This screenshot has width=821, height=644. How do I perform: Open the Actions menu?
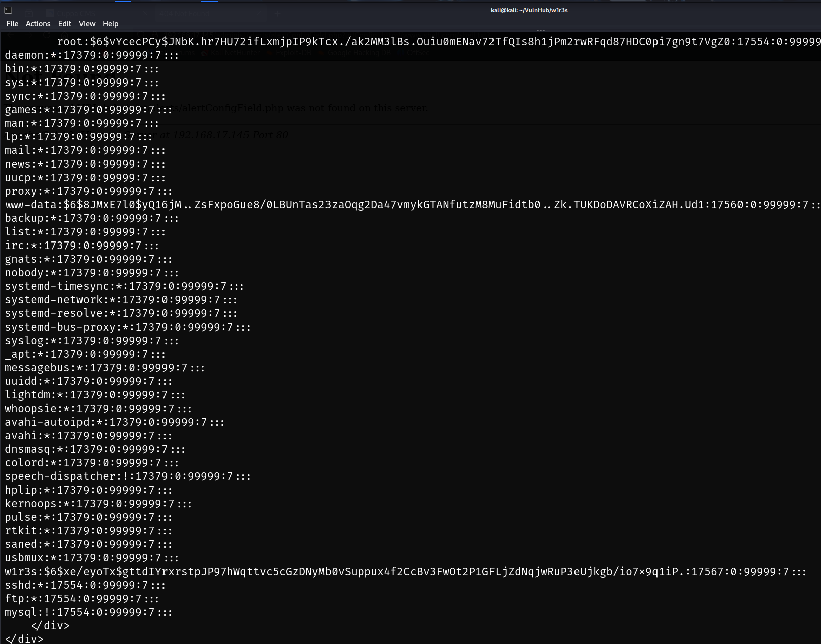pos(38,24)
